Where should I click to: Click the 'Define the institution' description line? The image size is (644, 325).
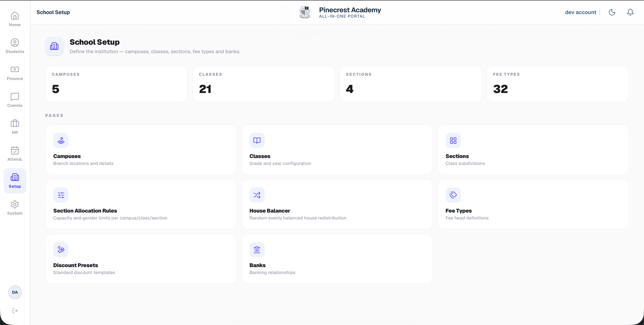(x=155, y=51)
